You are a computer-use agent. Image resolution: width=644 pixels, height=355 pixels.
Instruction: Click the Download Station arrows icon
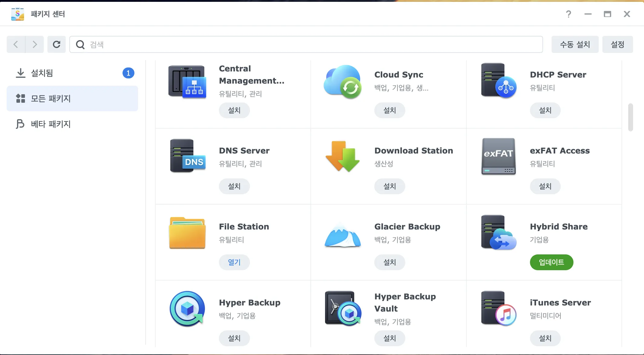click(343, 156)
